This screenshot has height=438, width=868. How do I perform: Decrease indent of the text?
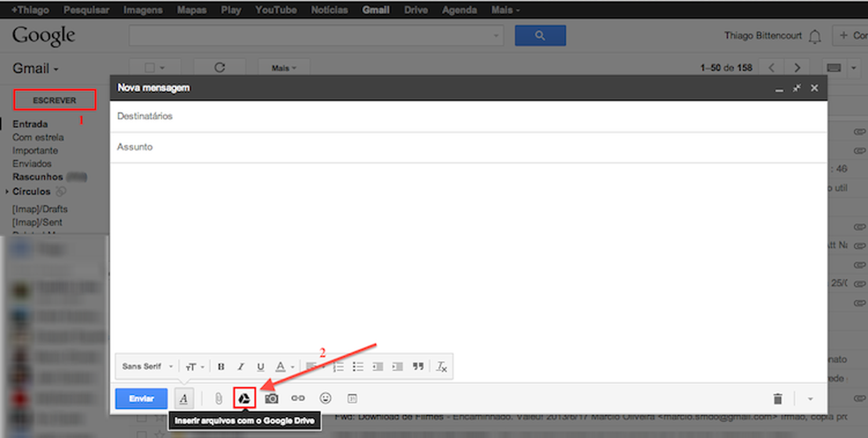378,366
